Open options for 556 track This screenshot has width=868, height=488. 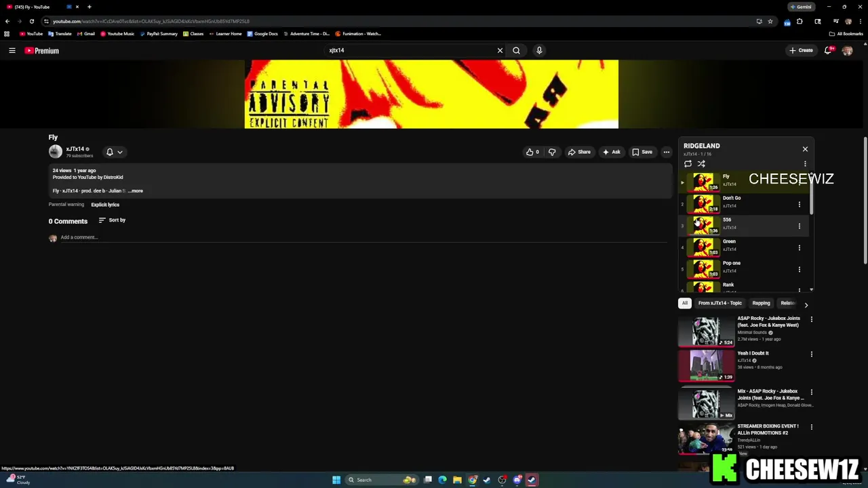(799, 226)
